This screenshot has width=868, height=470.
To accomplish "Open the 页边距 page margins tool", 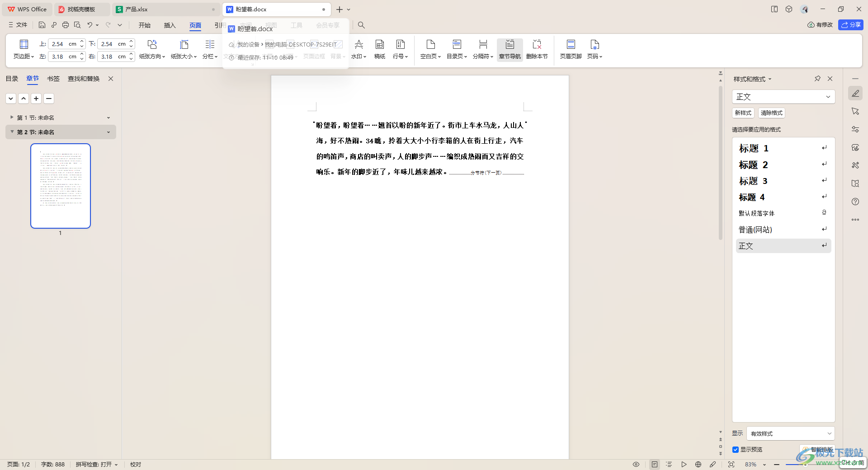I will [24, 49].
